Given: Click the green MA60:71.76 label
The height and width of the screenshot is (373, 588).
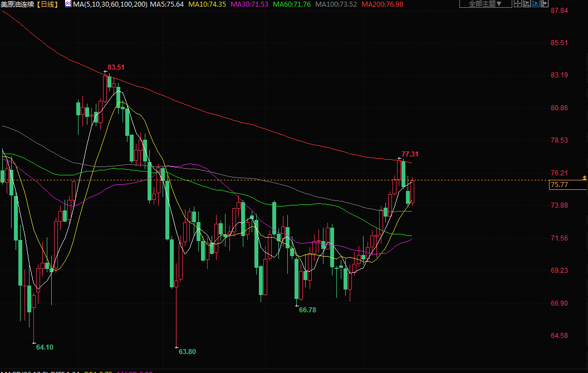Looking at the screenshot, I should click(292, 4).
